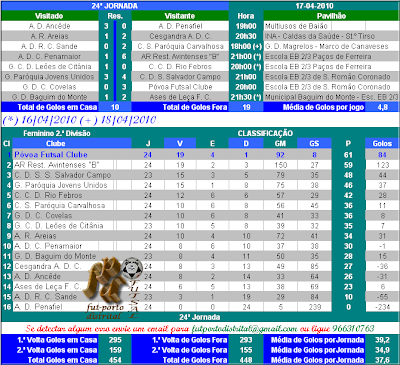Select leader 'Póvoa Futsal Clube' in standings
Image resolution: width=400 pixels, height=365 pixels.
(51, 155)
